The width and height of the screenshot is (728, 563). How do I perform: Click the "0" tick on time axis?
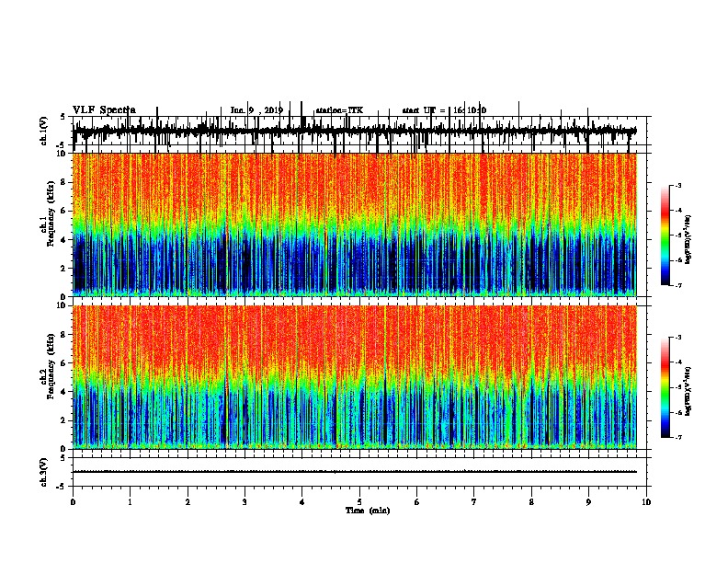point(73,502)
